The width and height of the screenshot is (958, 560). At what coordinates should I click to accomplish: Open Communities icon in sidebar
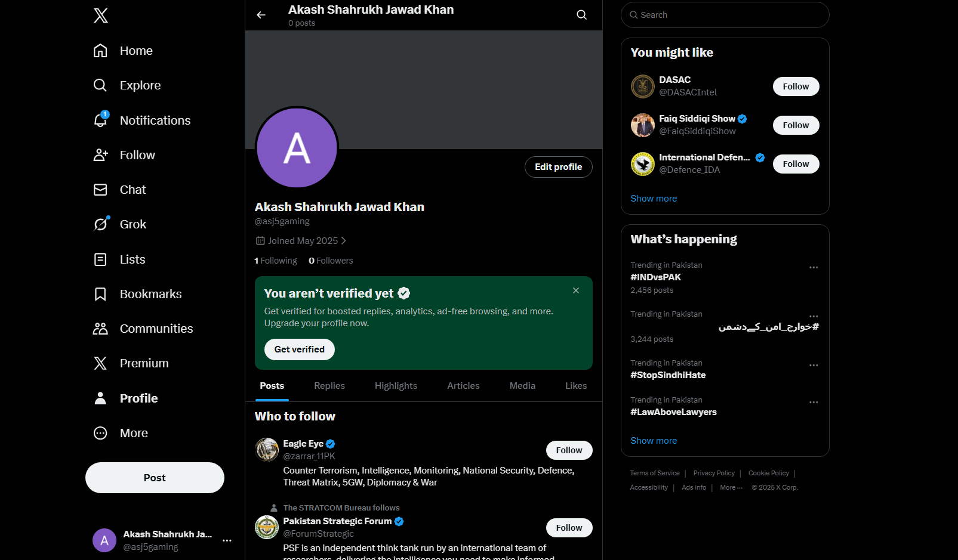coord(100,329)
